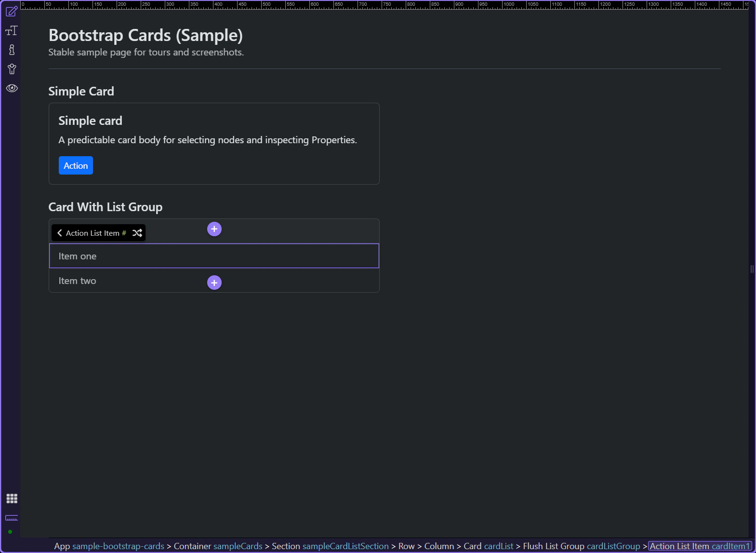The image size is (756, 553).
Task: Select the 'Card cardList' breadcrumb
Action: pos(488,546)
